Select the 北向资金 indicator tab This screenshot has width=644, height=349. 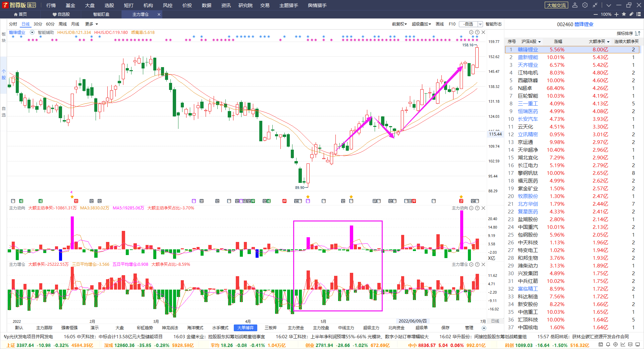[396, 328]
